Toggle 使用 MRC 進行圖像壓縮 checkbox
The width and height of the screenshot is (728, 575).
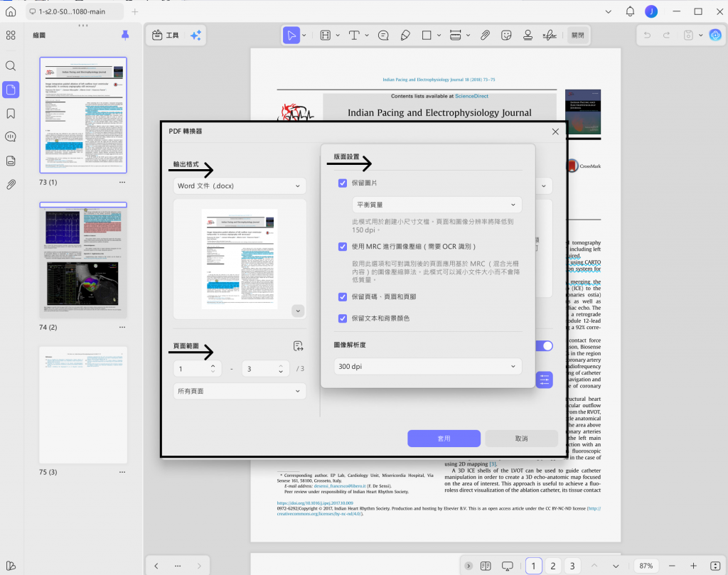pyautogui.click(x=343, y=247)
